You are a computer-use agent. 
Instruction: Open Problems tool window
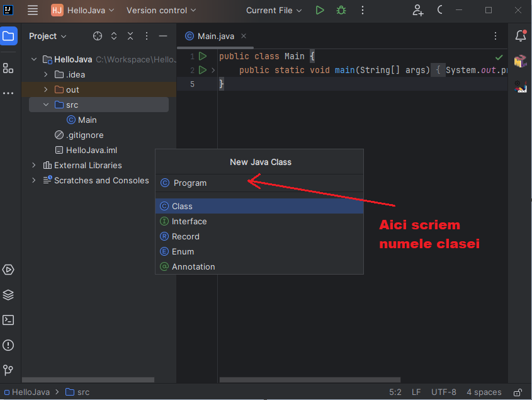8,345
